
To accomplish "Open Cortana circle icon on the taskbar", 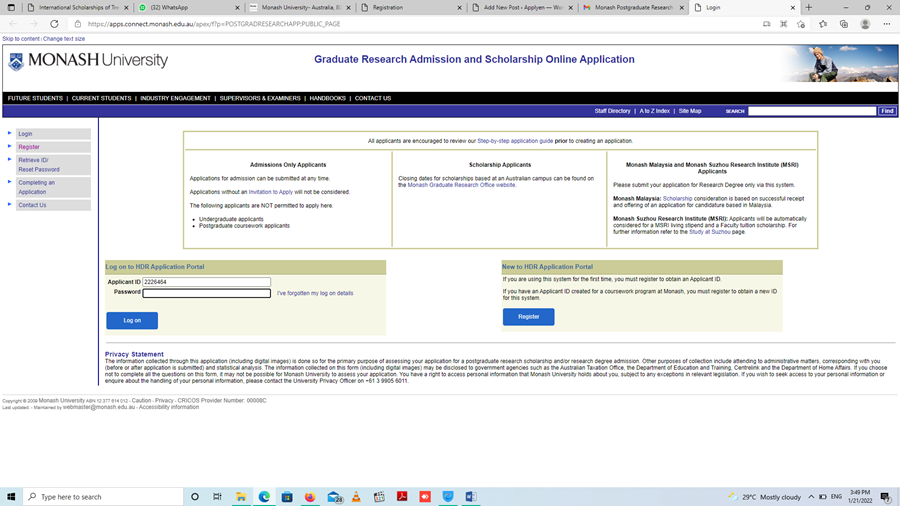I will 195,497.
